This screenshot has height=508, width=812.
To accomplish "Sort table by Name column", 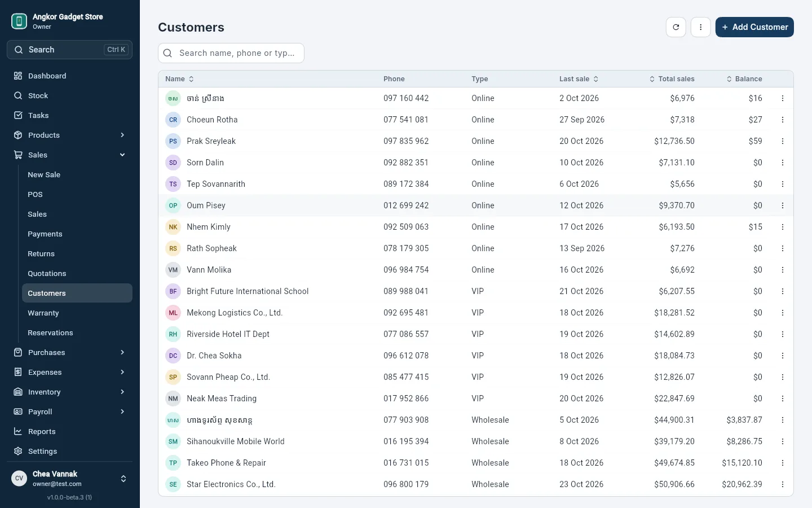I will (179, 79).
